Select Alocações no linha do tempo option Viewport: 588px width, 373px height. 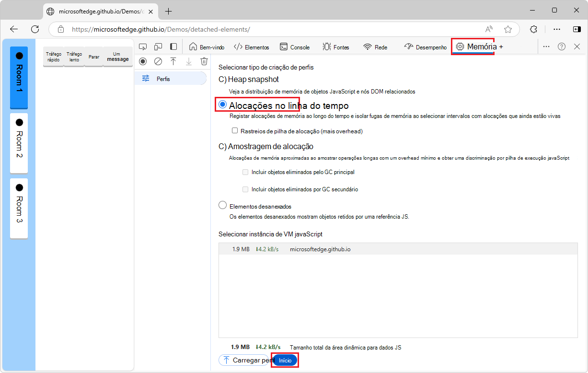click(x=222, y=105)
